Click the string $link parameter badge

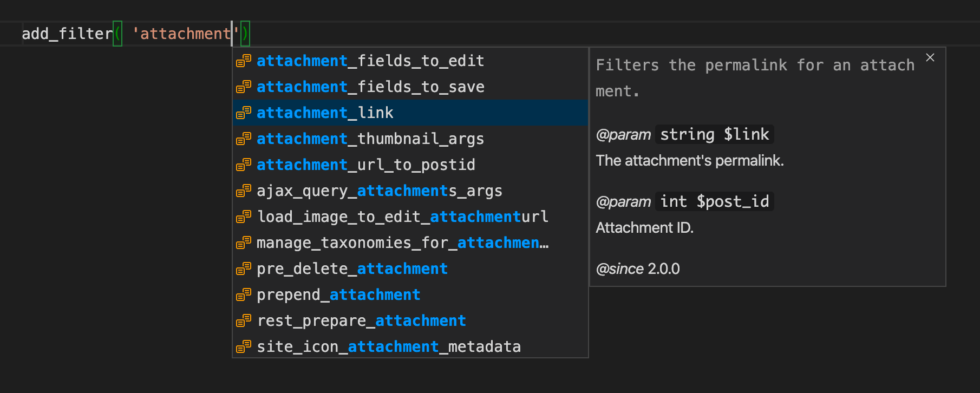[714, 134]
